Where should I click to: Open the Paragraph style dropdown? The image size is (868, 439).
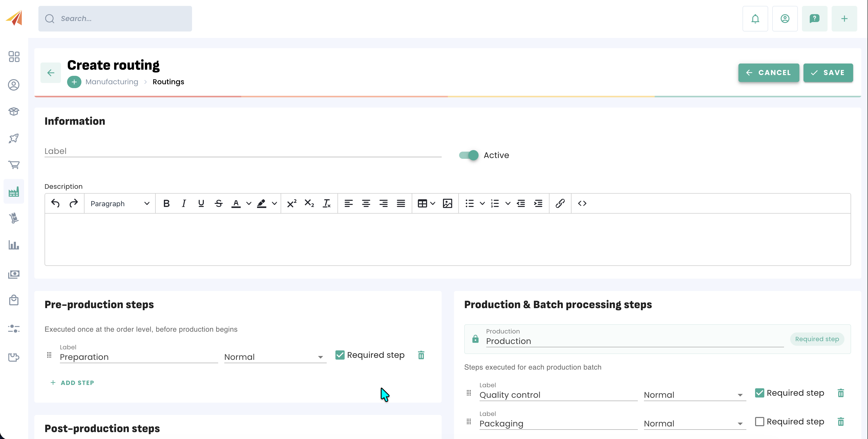click(120, 203)
